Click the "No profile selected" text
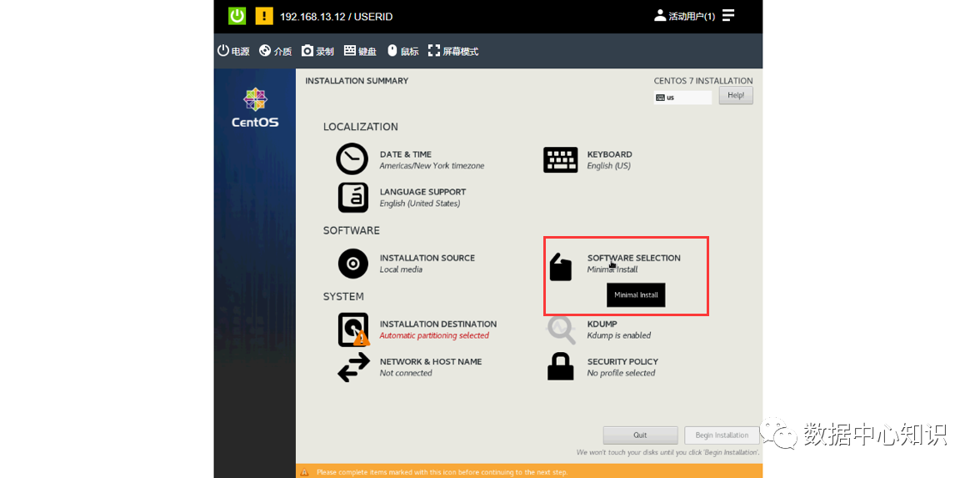The width and height of the screenshot is (980, 478). (622, 374)
